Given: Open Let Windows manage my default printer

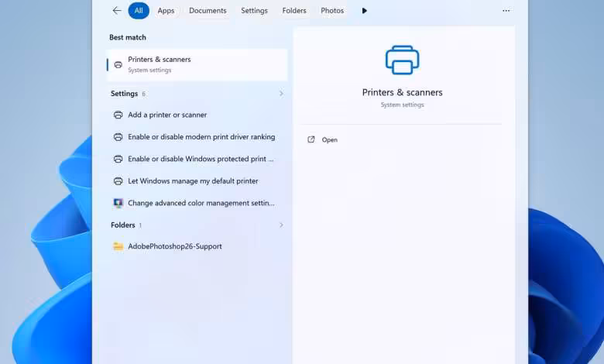Looking at the screenshot, I should (197, 180).
